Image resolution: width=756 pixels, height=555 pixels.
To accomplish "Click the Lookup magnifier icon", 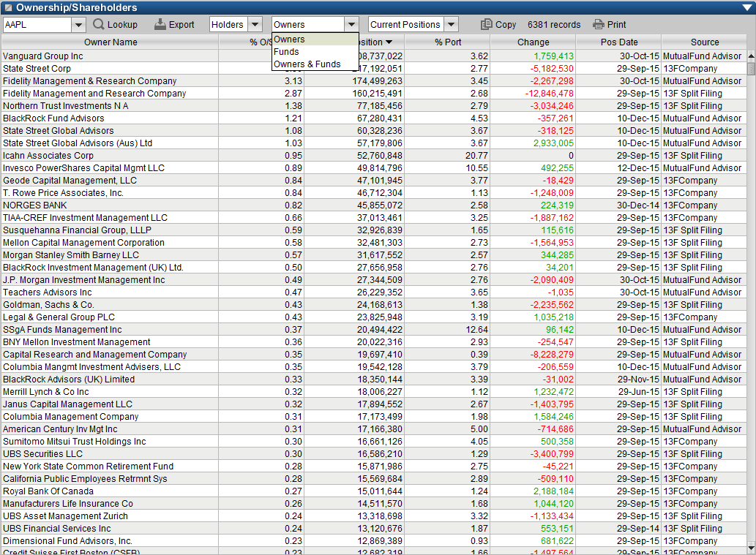I will 99,24.
